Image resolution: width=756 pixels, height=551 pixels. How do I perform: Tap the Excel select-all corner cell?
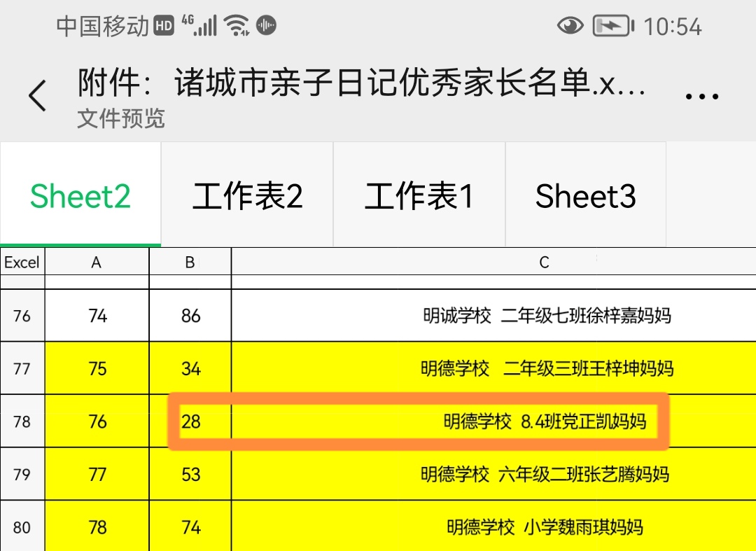[x=22, y=263]
